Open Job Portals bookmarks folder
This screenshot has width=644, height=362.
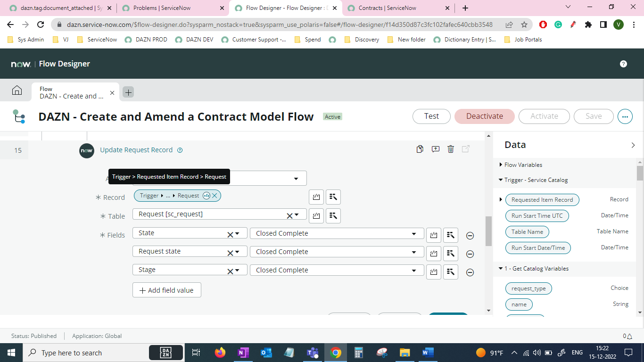click(523, 40)
